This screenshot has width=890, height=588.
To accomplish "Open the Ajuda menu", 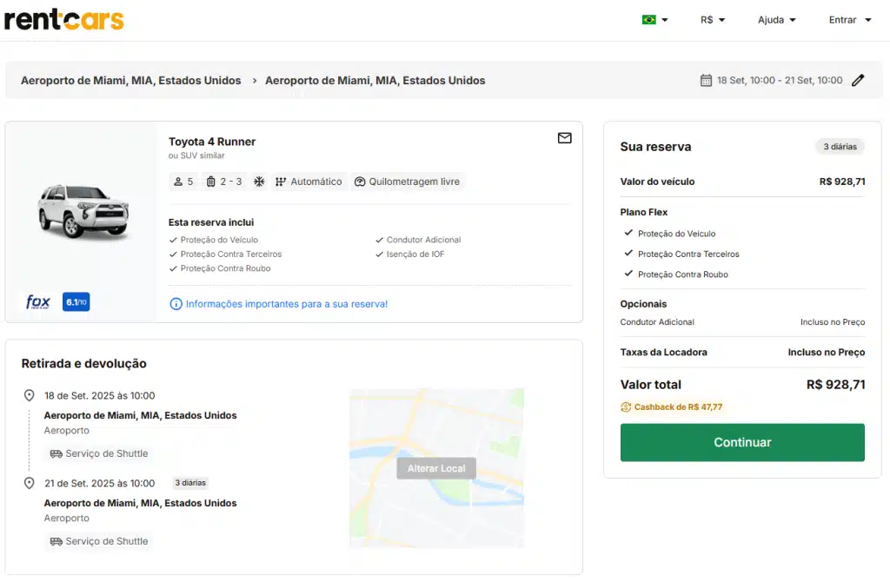I will click(x=773, y=18).
